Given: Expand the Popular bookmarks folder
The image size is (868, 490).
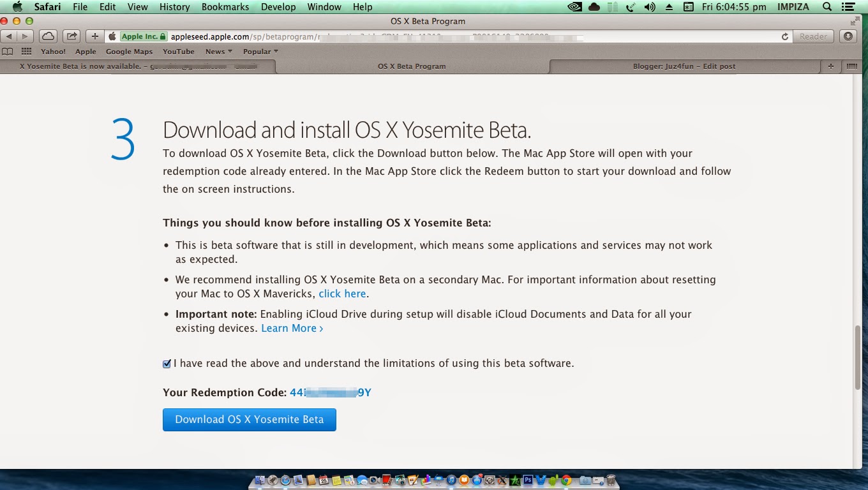Looking at the screenshot, I should (x=260, y=52).
